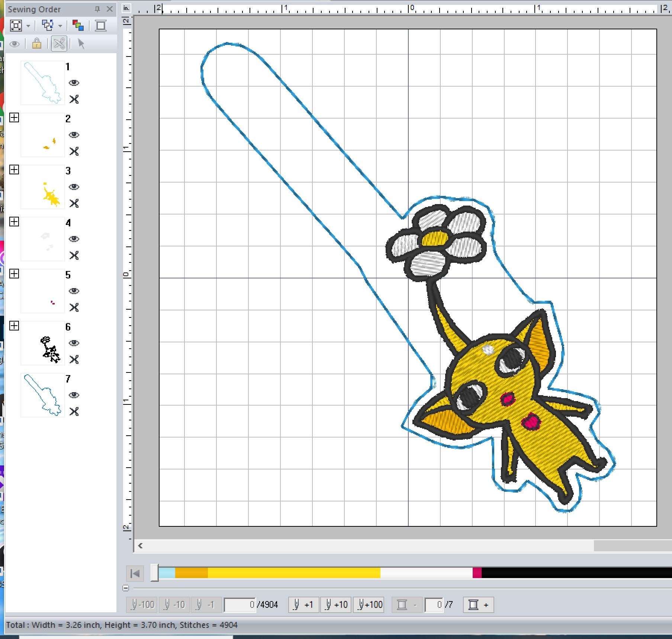672x639 pixels.
Task: Click the light blue segment of the thread bar
Action: coord(167,573)
